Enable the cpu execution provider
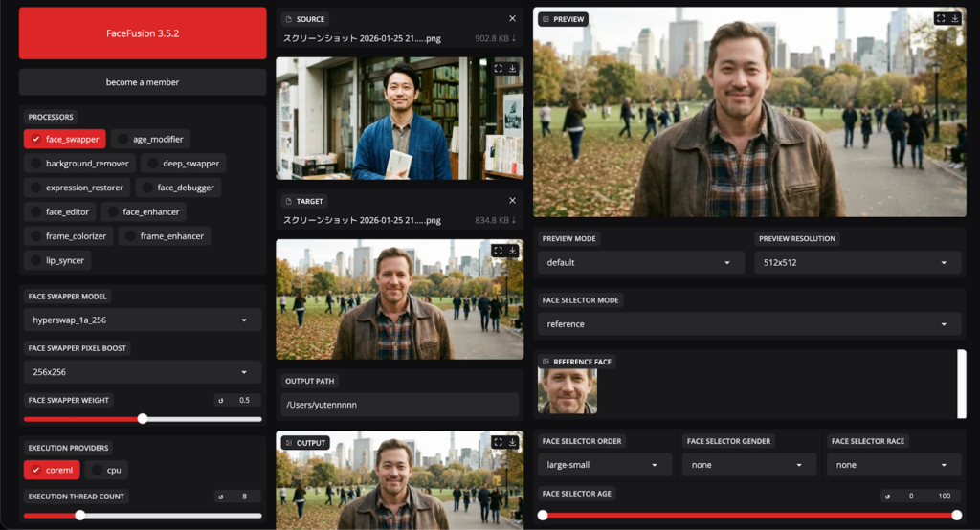980x530 pixels. (x=106, y=470)
